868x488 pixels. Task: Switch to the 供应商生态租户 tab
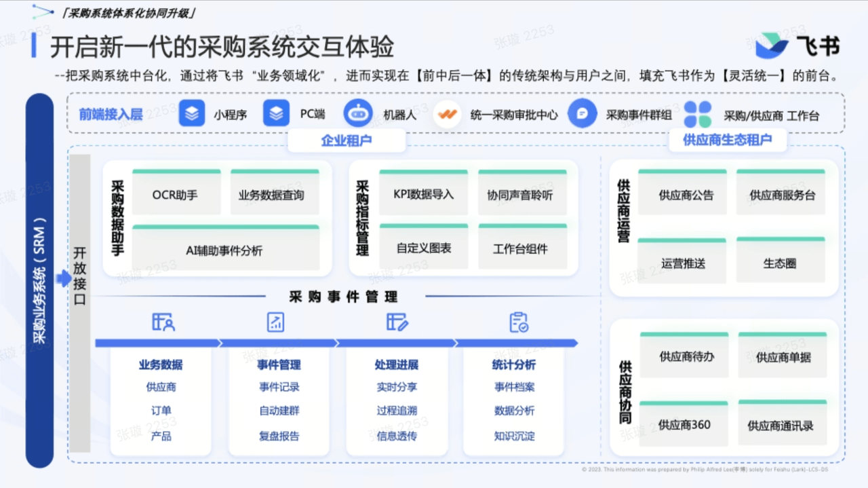[x=727, y=140]
